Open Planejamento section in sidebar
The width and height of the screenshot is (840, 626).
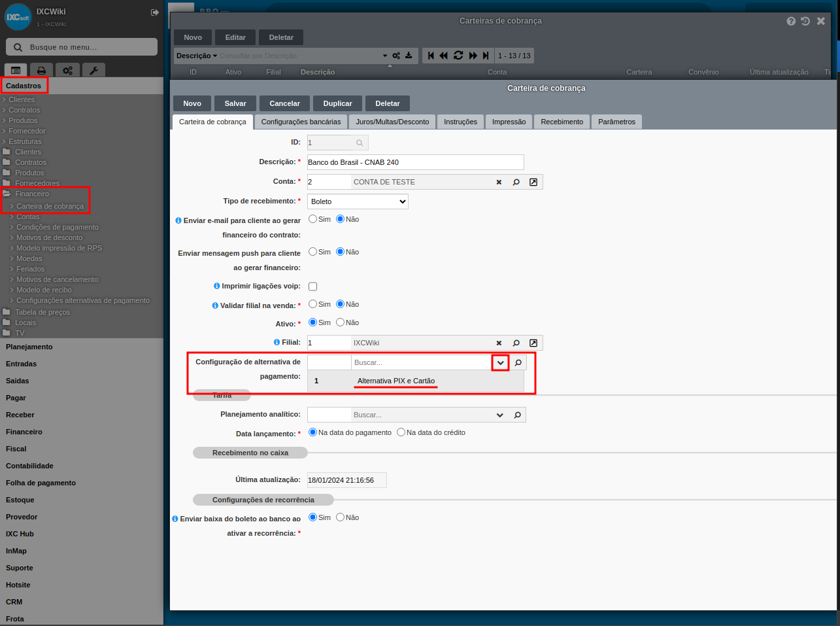point(29,347)
